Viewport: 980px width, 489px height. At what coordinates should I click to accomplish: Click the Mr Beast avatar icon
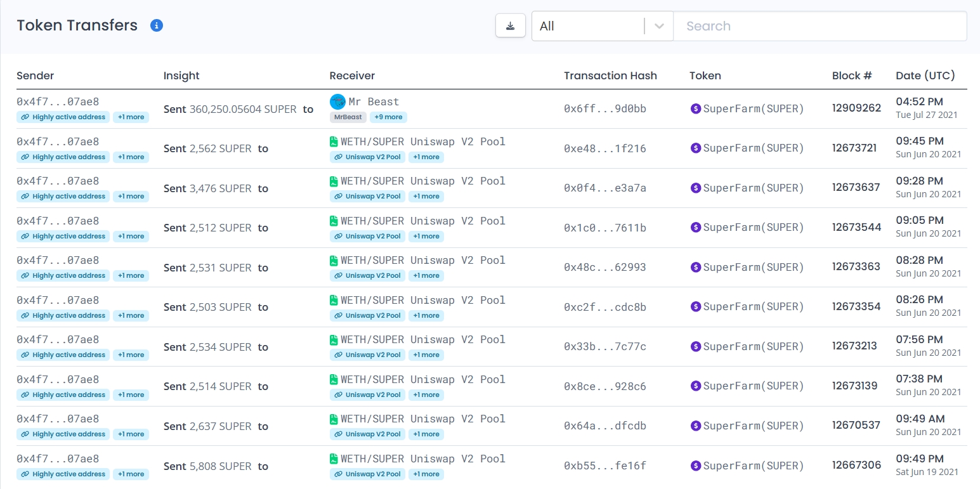click(337, 101)
